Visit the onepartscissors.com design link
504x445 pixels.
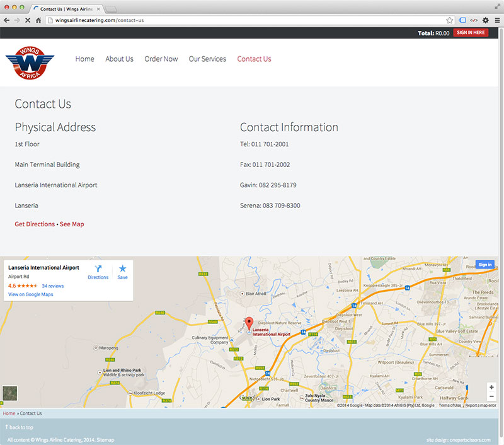point(470,440)
